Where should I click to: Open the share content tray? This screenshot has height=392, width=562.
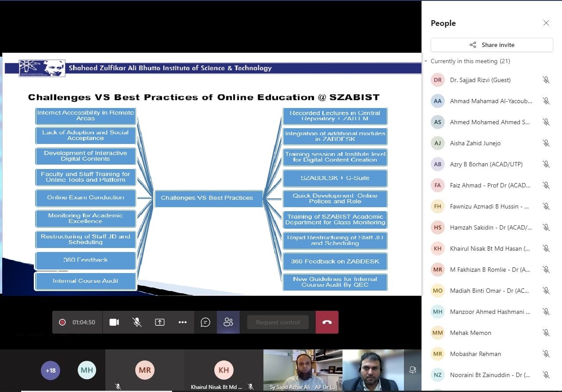pyautogui.click(x=160, y=322)
